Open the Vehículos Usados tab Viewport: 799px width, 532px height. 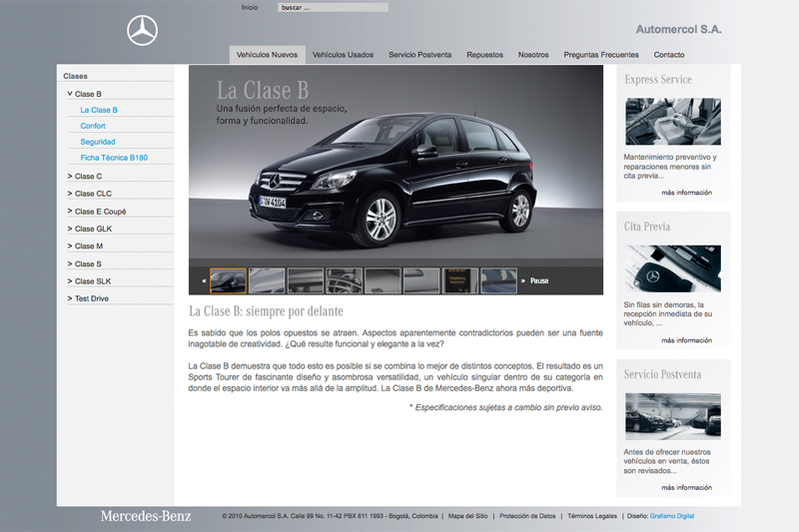343,55
